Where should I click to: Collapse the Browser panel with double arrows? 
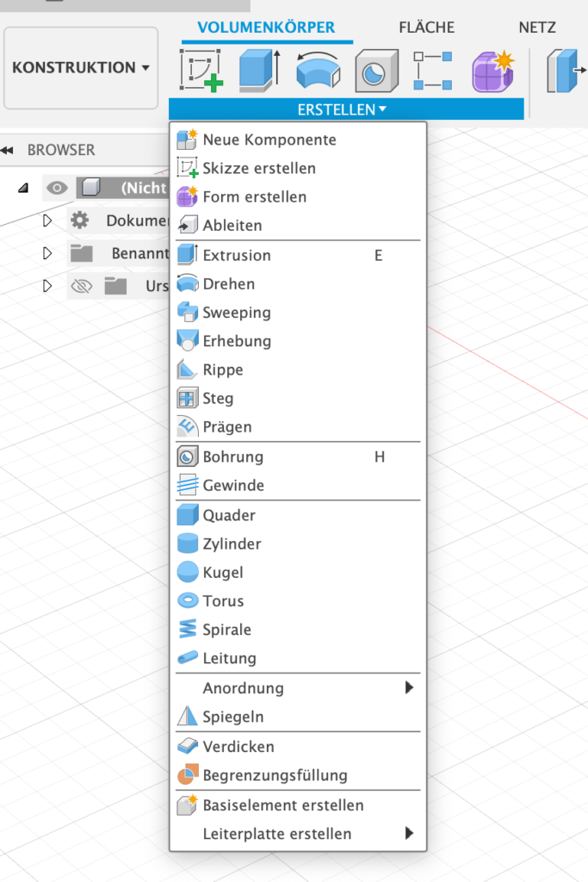[8, 150]
